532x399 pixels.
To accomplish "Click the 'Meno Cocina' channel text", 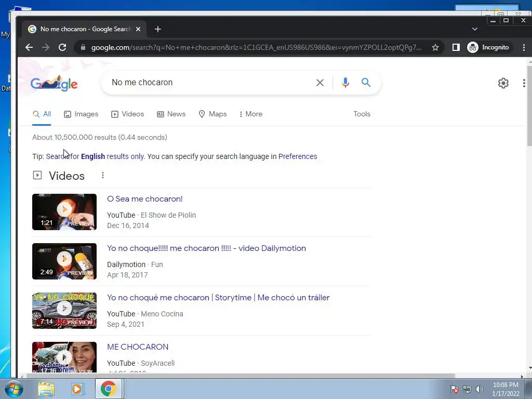I will [162, 314].
